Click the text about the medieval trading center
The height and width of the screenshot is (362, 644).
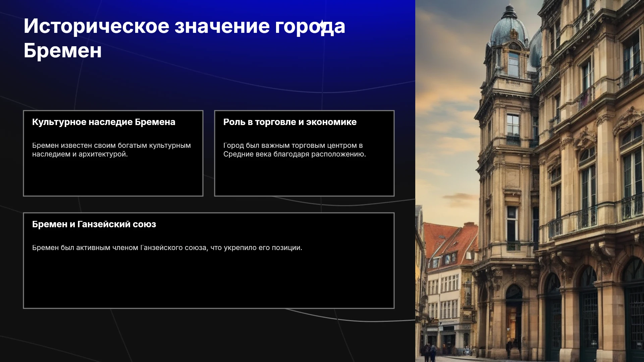point(294,150)
